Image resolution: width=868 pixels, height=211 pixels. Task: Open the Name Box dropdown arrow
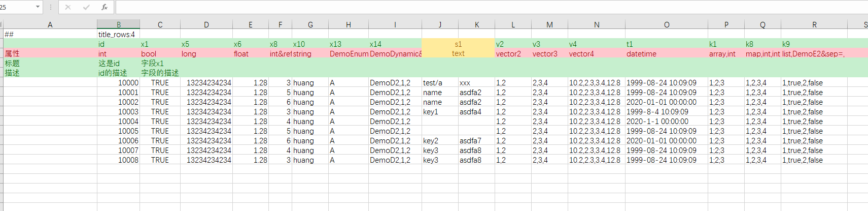click(38, 7)
